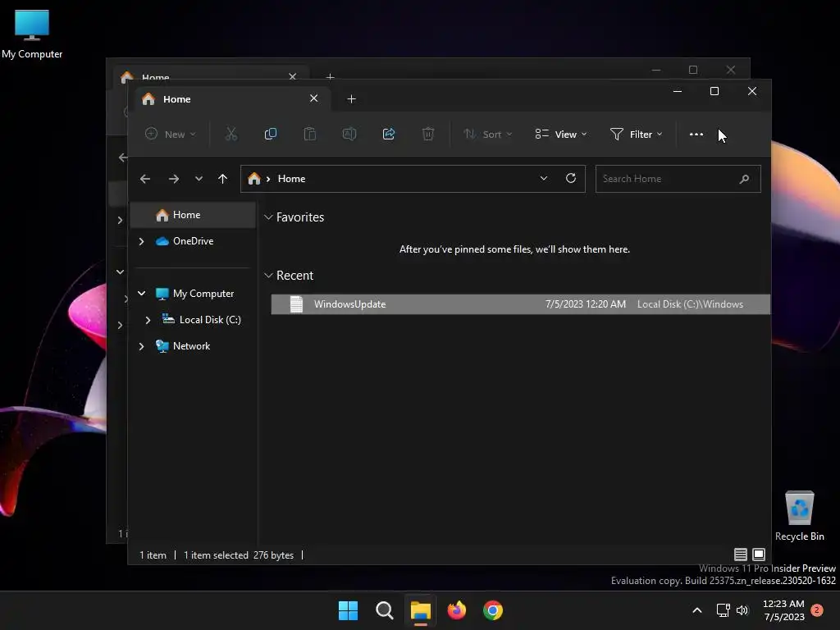
Task: Open recent locations chevron
Action: pos(199,179)
